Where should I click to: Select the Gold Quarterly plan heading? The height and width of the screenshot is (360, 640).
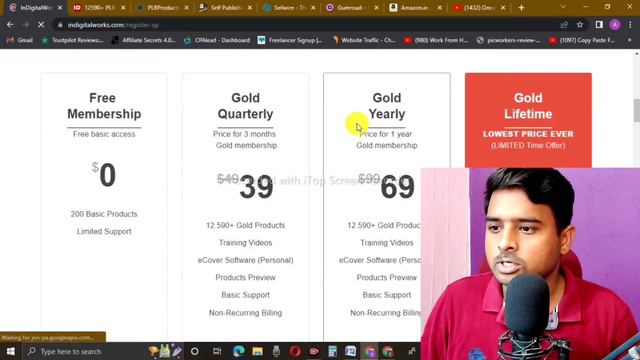(x=245, y=106)
